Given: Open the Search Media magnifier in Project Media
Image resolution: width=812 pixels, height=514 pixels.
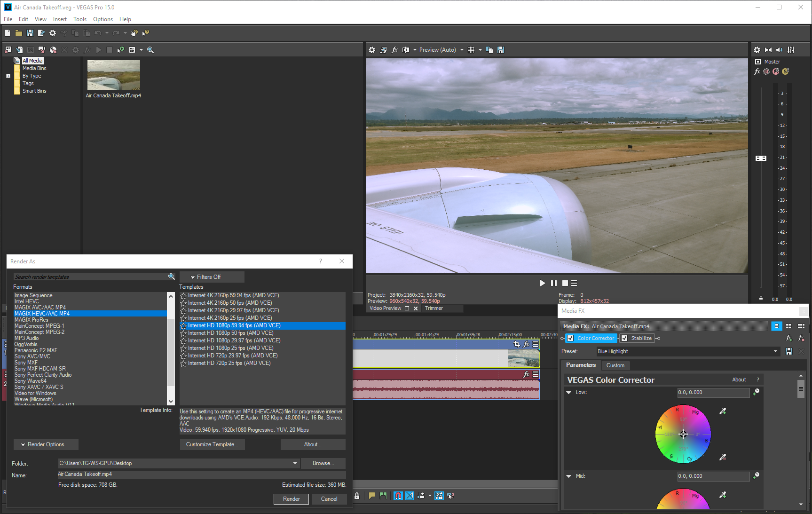Looking at the screenshot, I should click(150, 50).
